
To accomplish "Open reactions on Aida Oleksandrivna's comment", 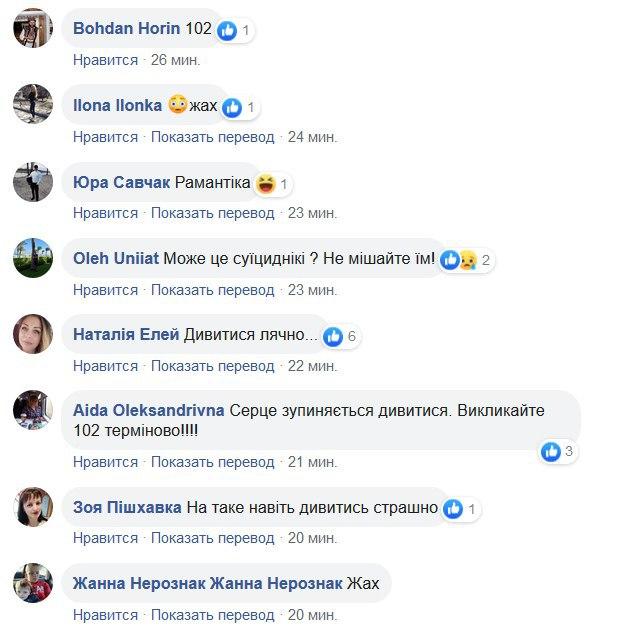I will tap(557, 452).
